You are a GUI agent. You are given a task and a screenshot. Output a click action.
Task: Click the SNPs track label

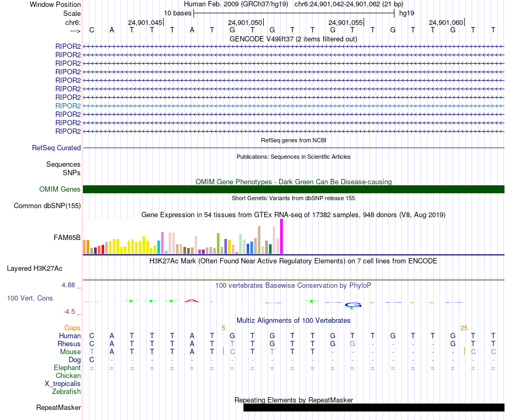[x=72, y=173]
